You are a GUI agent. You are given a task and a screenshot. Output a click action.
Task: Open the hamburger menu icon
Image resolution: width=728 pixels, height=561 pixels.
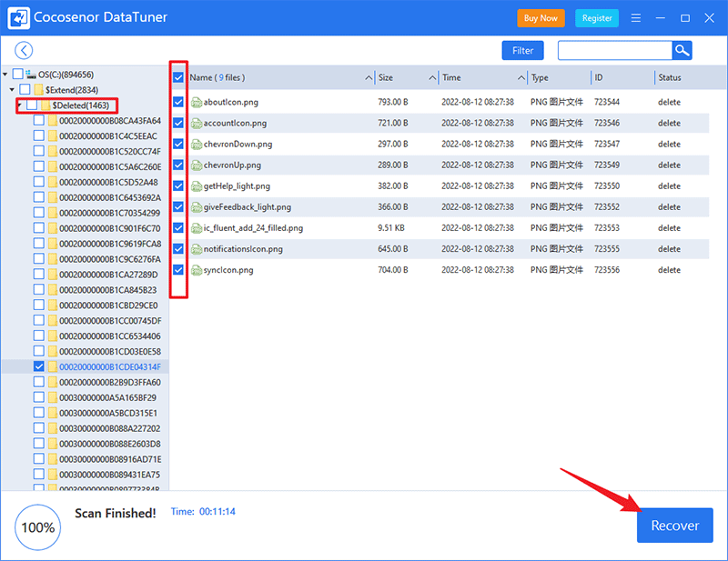(636, 18)
